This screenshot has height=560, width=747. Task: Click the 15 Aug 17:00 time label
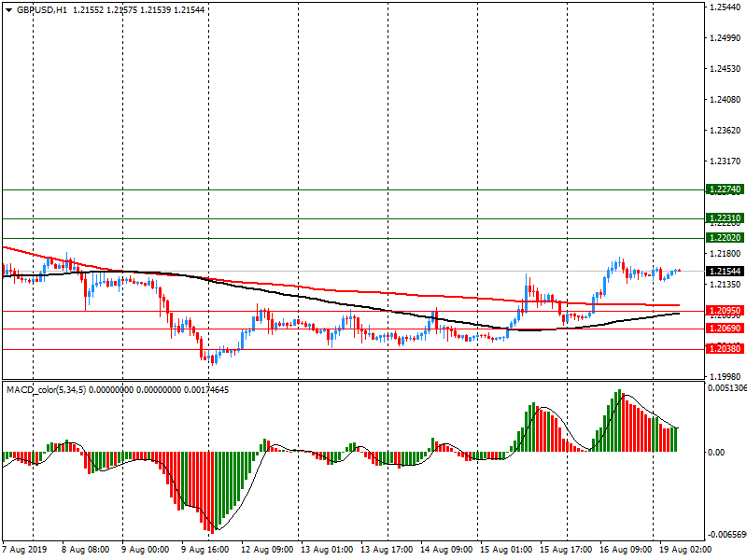click(566, 550)
